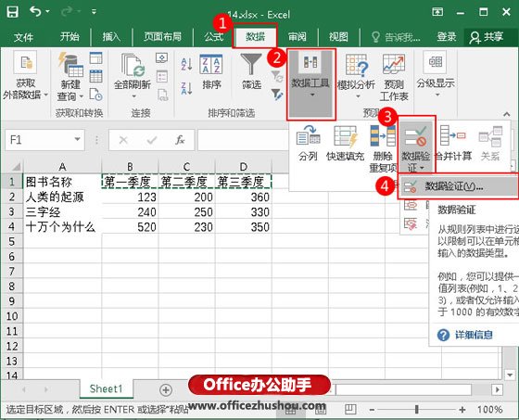Screen dimensions: 519x420
Task: Choose 数据验证(V)... menu entry
Action: click(458, 186)
